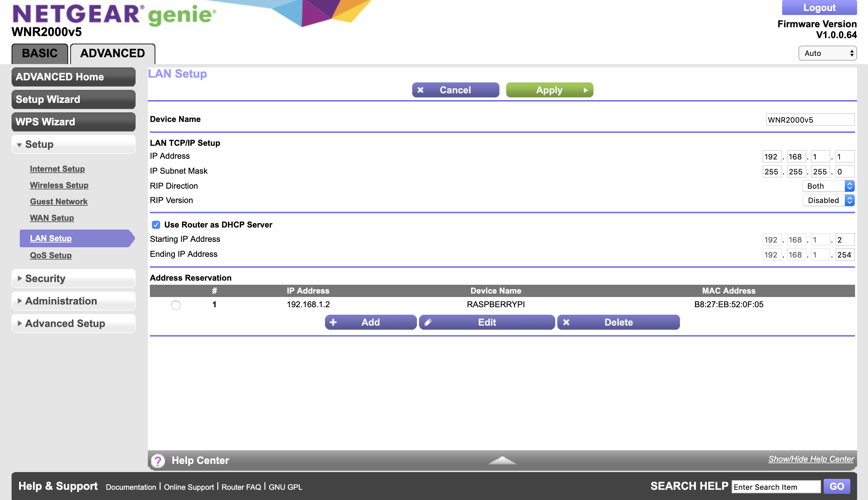The width and height of the screenshot is (868, 500).
Task: Click the GO search button
Action: pos(837,486)
